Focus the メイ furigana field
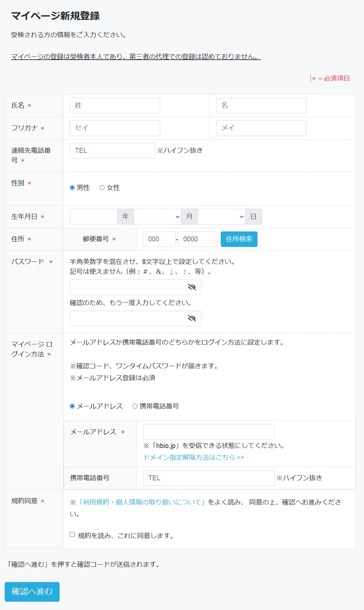364x610 pixels. 261,128
